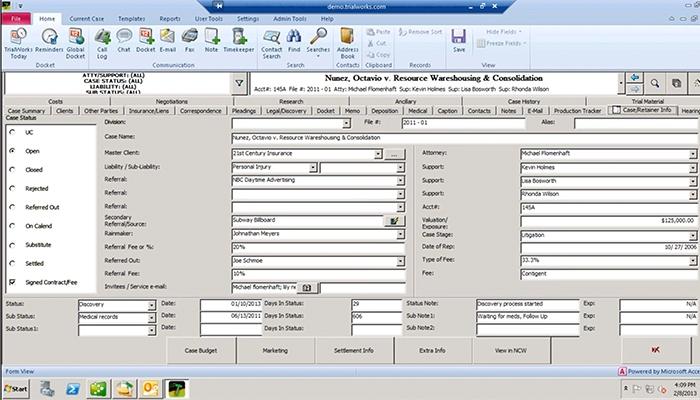Send a Fax using the ribbon icon
This screenshot has width=700, height=400.
[190, 41]
